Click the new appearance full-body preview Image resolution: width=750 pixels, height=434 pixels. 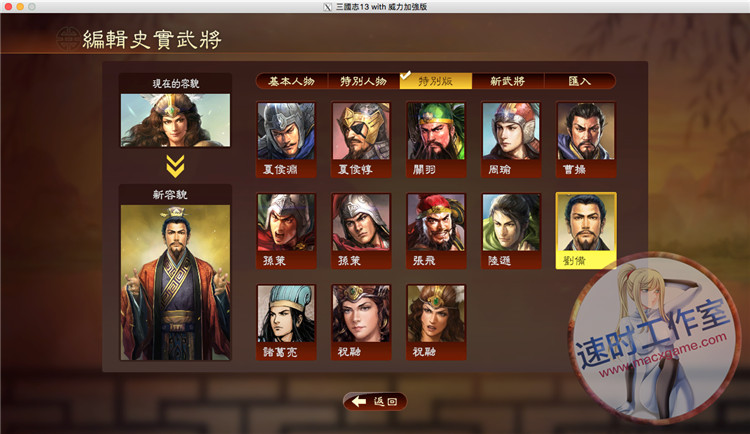click(175, 282)
